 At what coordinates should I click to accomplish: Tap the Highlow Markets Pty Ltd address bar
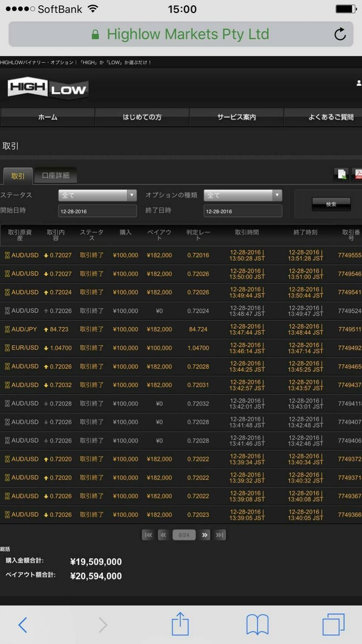coord(181,34)
